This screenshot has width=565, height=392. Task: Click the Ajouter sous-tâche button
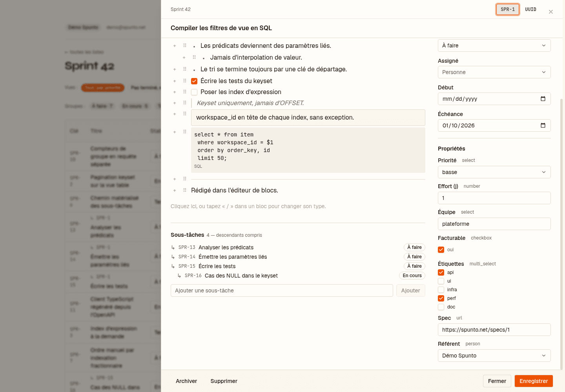tap(411, 290)
